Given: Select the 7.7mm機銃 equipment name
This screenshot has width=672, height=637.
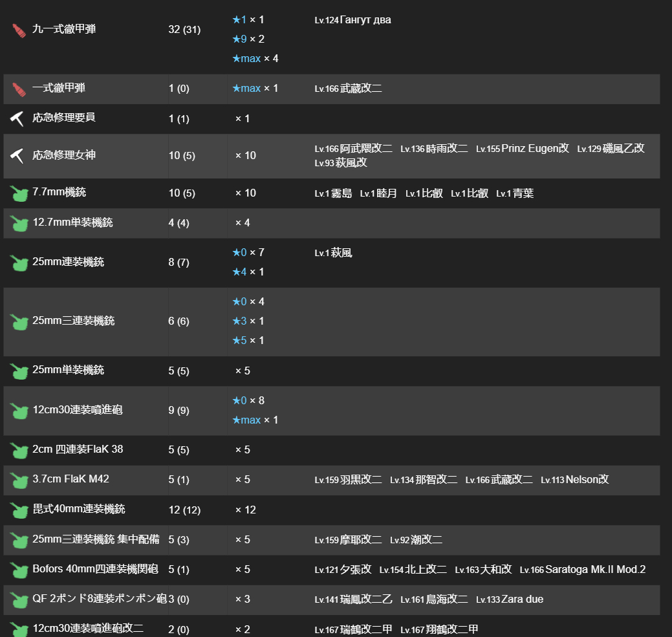Looking at the screenshot, I should (59, 192).
